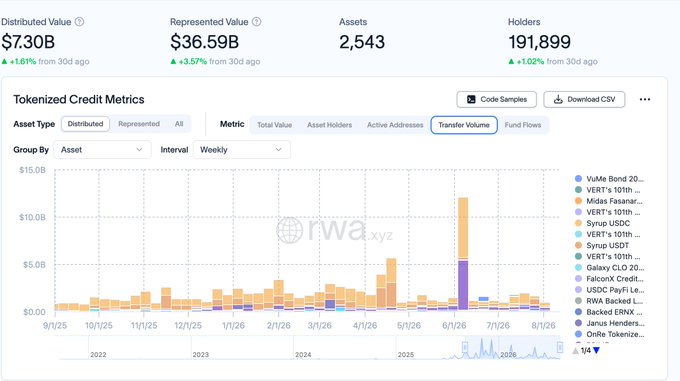Viewport: 680px width, 381px height.
Task: Open the three-dots more options menu
Action: pyautogui.click(x=645, y=99)
